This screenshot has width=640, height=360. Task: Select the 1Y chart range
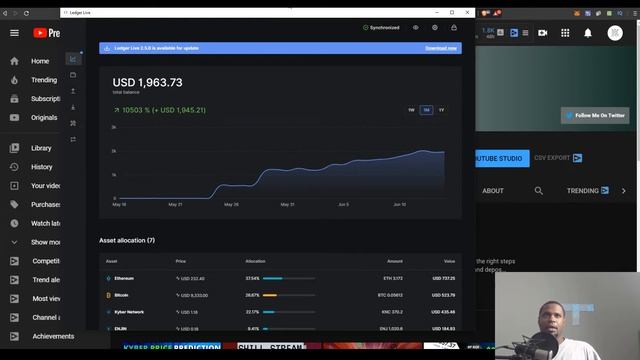[x=441, y=110]
